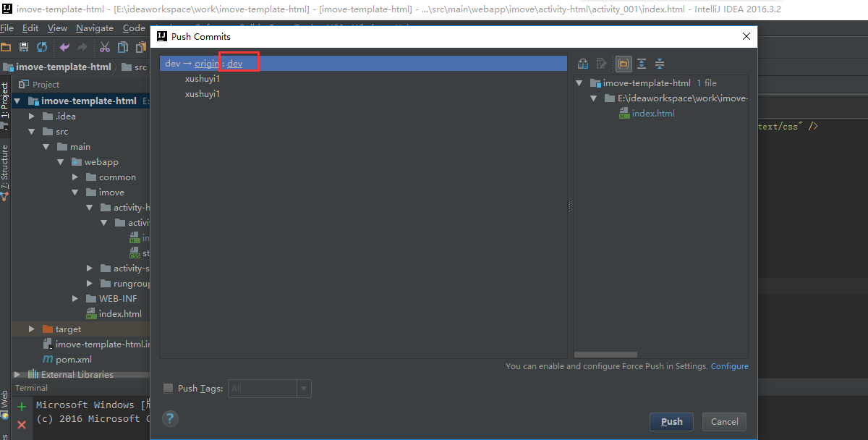Select index.html under webapp in Project tree

pyautogui.click(x=120, y=314)
